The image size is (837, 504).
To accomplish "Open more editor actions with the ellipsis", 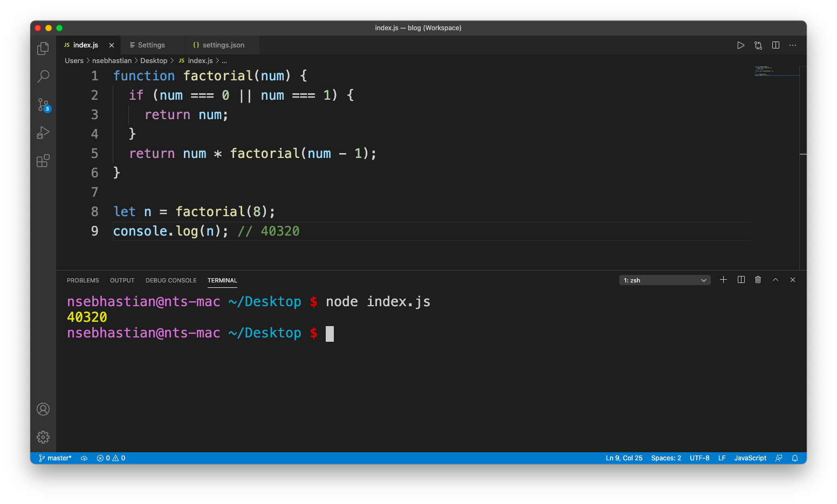I will pyautogui.click(x=792, y=45).
